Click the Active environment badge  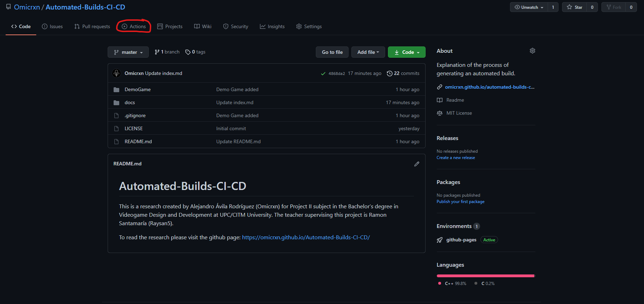click(x=489, y=240)
